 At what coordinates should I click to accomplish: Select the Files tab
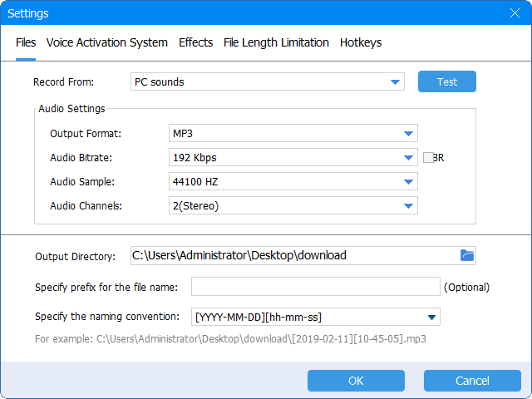(x=26, y=42)
